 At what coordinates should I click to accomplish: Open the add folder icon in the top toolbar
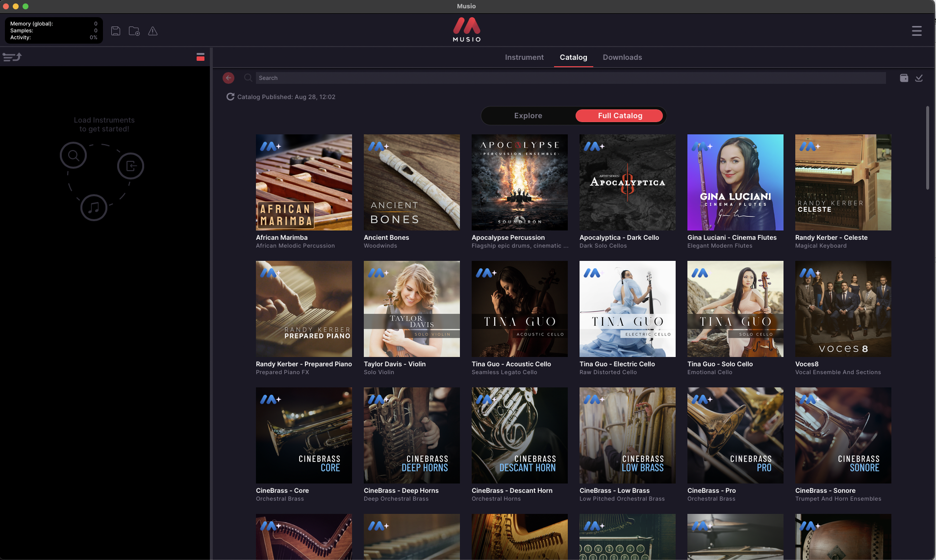click(x=134, y=30)
